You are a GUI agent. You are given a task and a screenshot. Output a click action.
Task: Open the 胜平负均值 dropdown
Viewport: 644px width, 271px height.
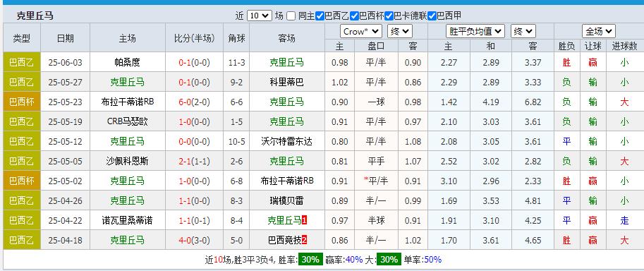tap(475, 31)
